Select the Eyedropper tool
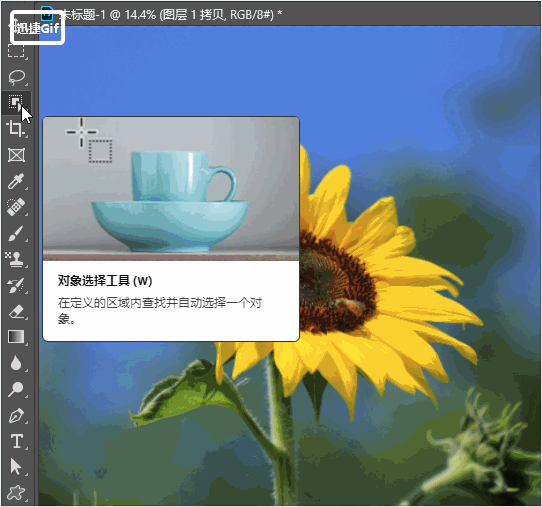 click(x=16, y=181)
